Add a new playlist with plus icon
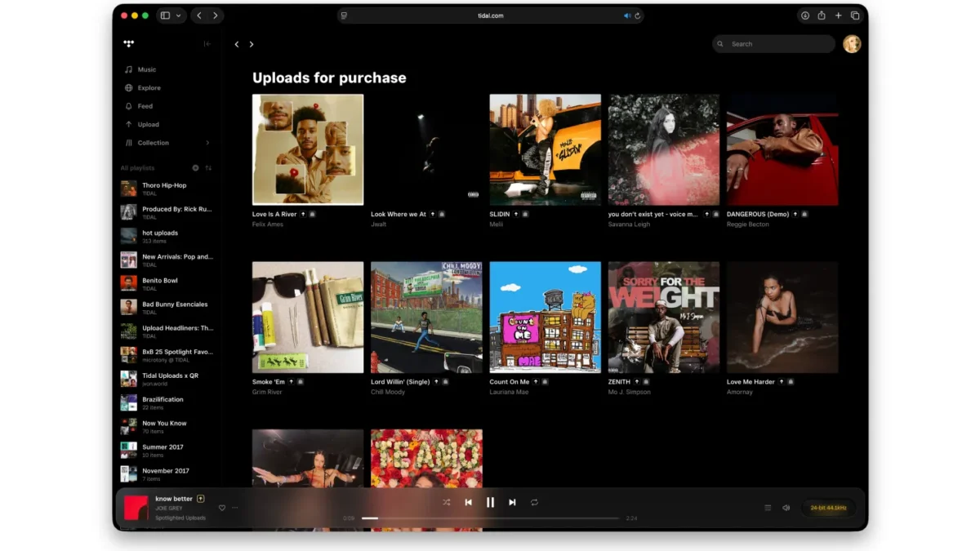Image resolution: width=980 pixels, height=551 pixels. tap(195, 168)
